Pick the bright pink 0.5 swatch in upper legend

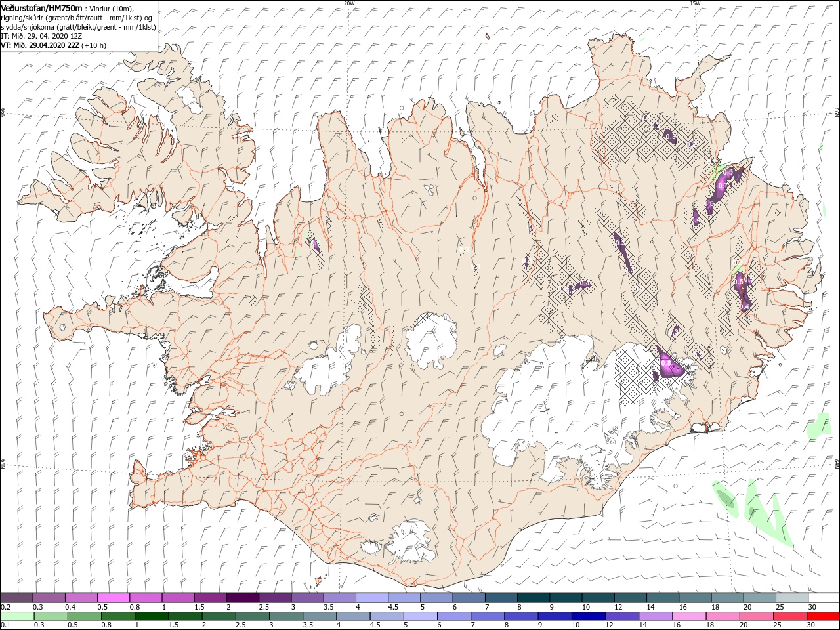click(x=114, y=598)
